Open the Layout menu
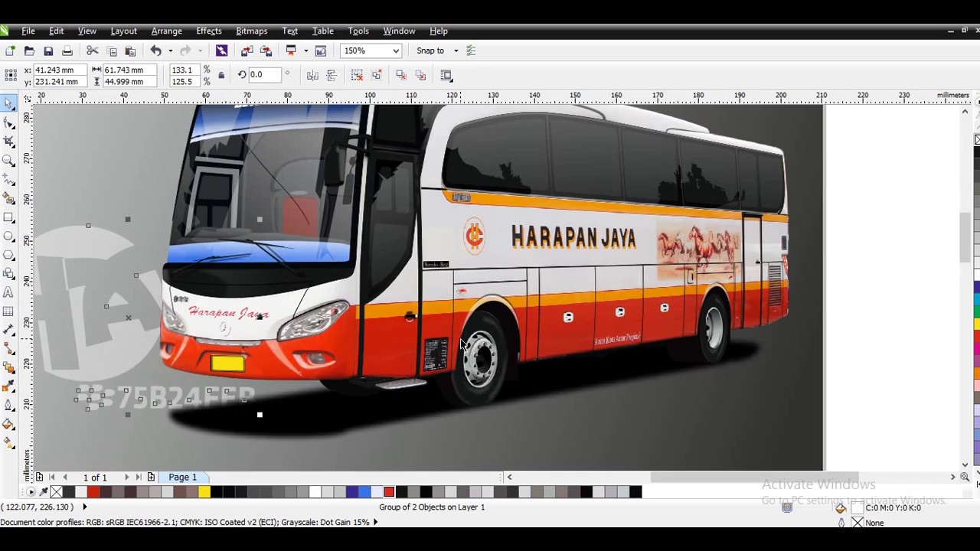The image size is (980, 551). (123, 31)
